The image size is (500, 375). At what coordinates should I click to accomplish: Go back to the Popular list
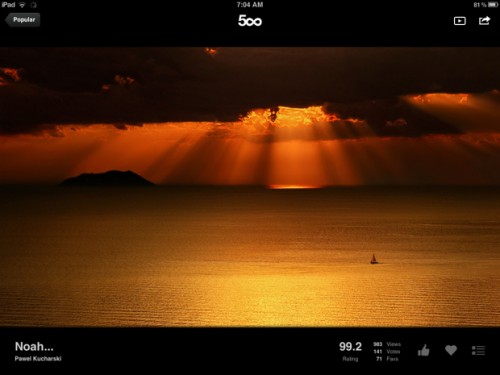point(23,20)
